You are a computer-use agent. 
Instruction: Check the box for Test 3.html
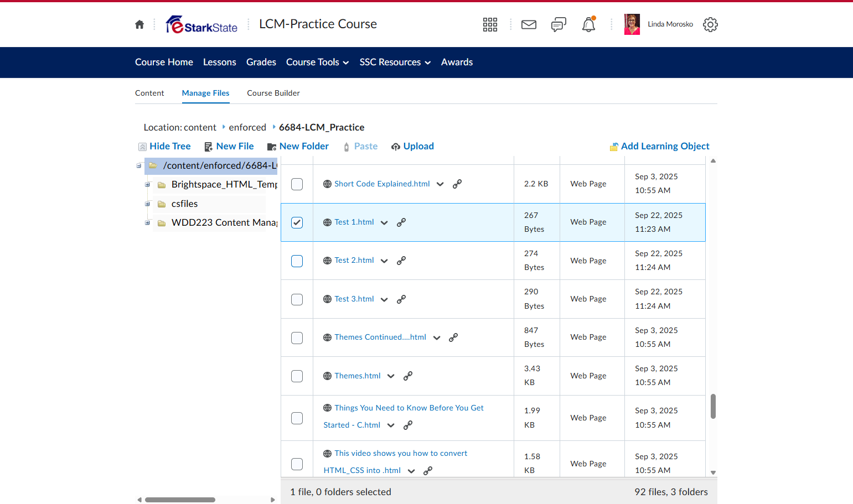(297, 299)
